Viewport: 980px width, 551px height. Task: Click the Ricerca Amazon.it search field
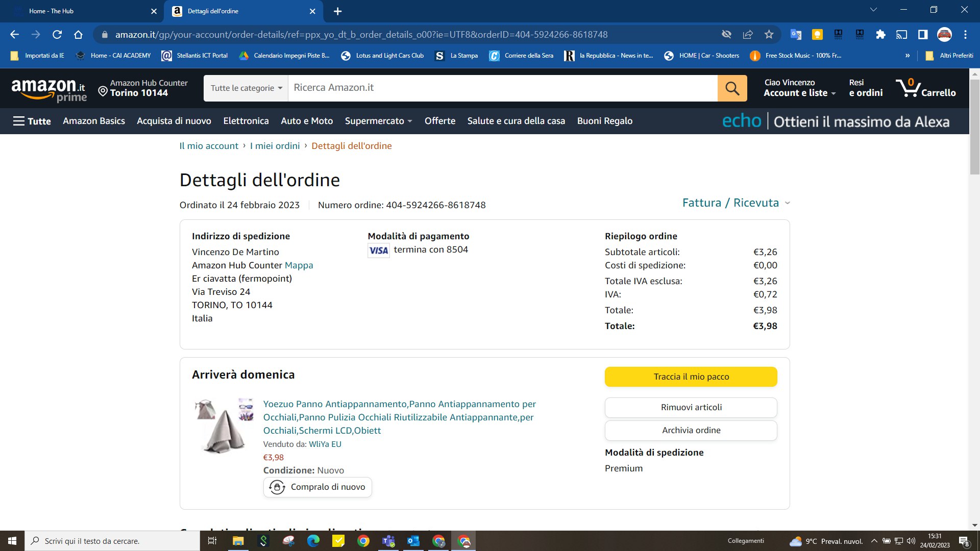pos(502,88)
